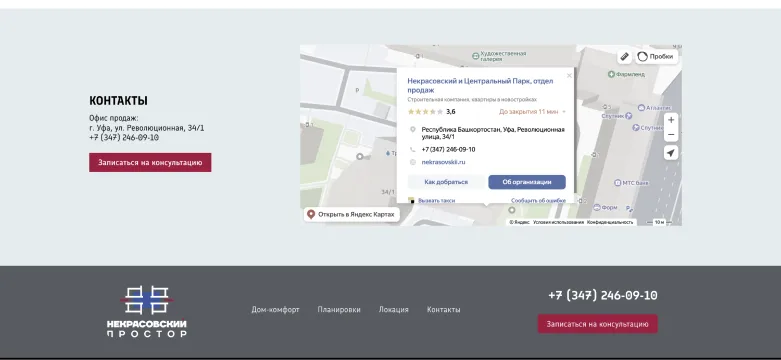Click the phone number under Офис продаж

point(124,138)
